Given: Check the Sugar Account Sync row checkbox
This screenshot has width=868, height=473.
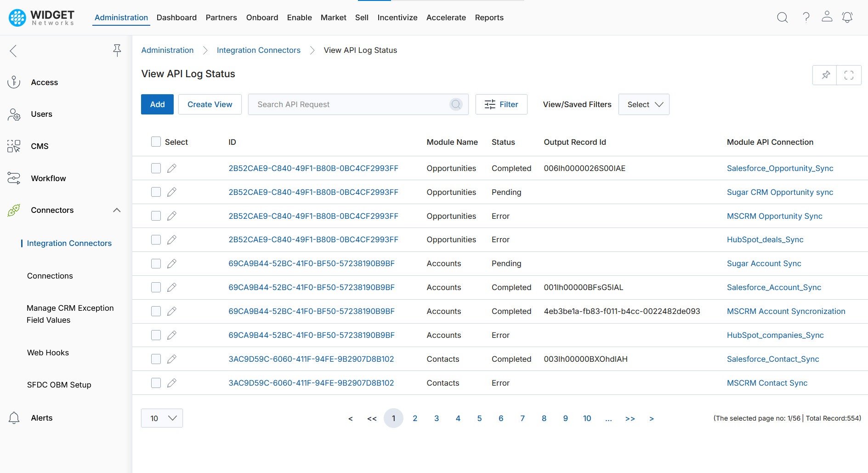Looking at the screenshot, I should click(156, 263).
